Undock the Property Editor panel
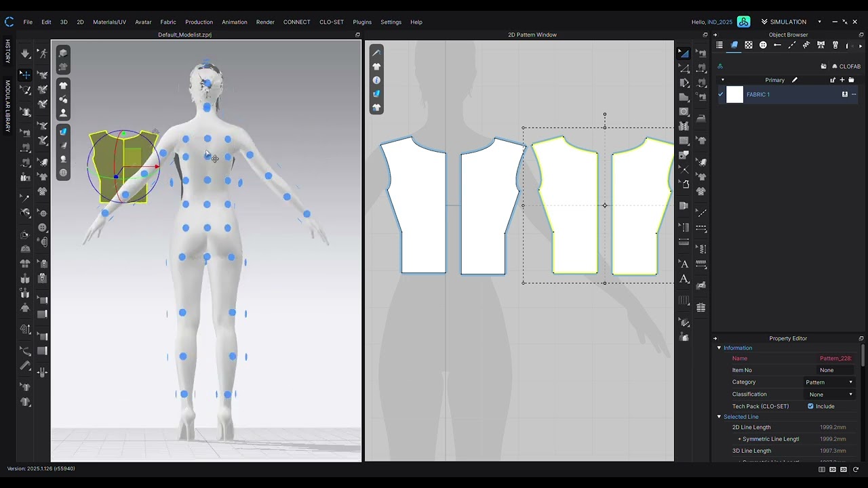Viewport: 868px width, 488px height. [861, 338]
